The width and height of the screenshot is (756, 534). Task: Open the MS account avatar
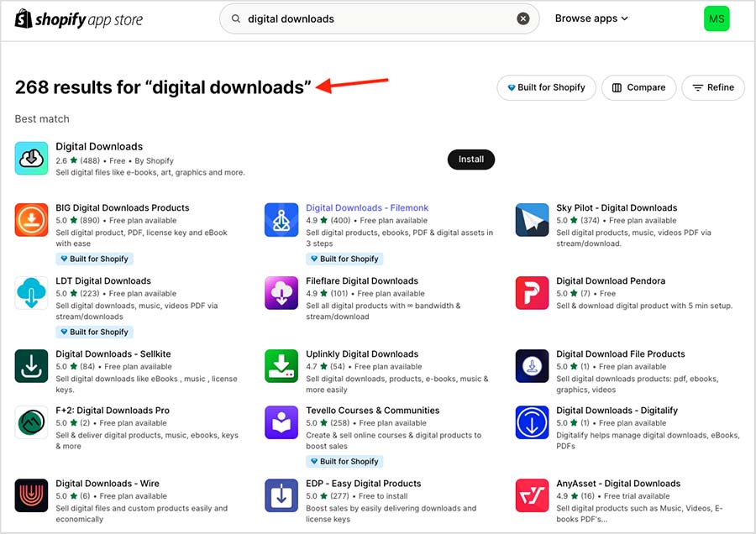click(717, 18)
